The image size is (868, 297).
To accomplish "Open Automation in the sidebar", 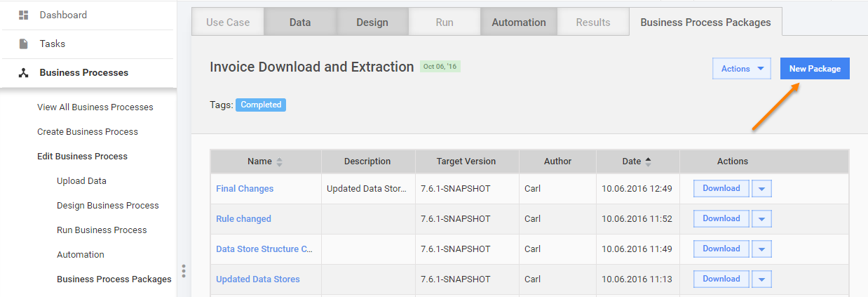I will click(81, 255).
